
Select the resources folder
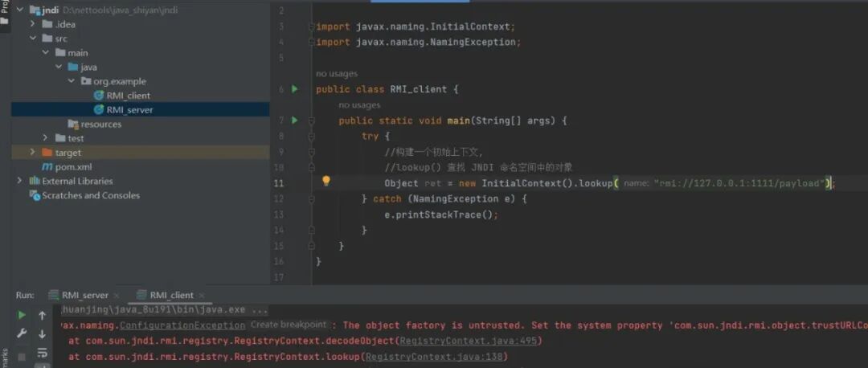[100, 125]
